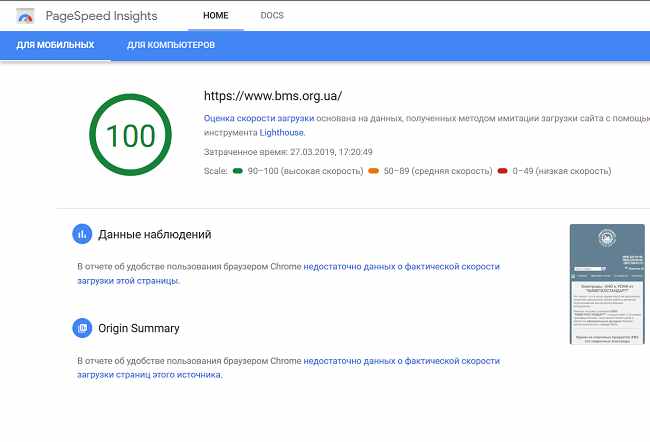Click the red 0–49 scale dot
This screenshot has width=650, height=442.
click(502, 171)
